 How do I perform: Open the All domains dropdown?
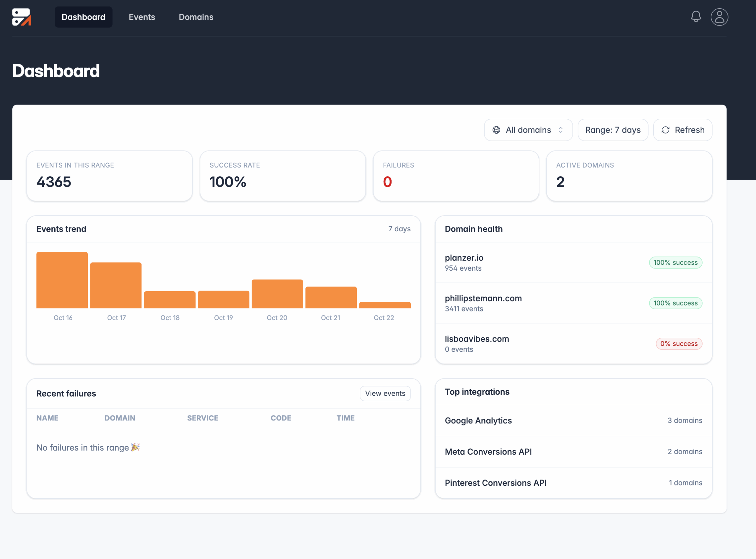(528, 130)
